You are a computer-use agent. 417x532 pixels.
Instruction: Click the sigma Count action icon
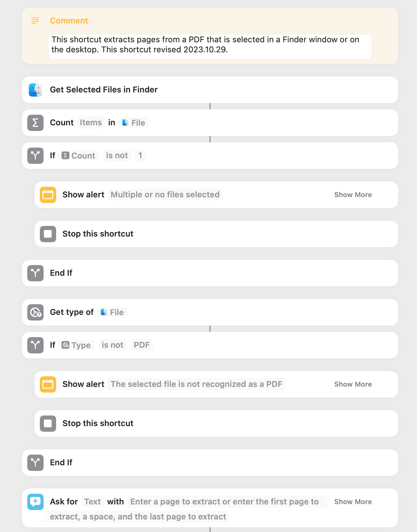[35, 123]
